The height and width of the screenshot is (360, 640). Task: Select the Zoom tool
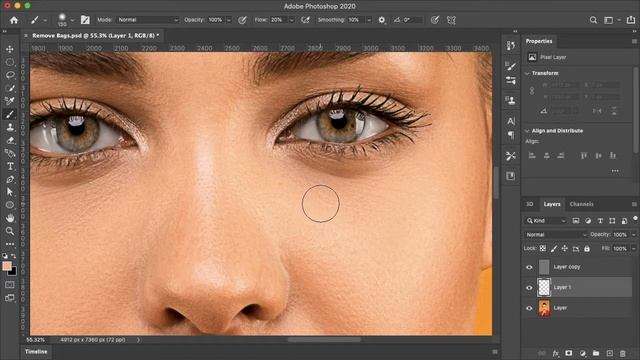point(10,231)
